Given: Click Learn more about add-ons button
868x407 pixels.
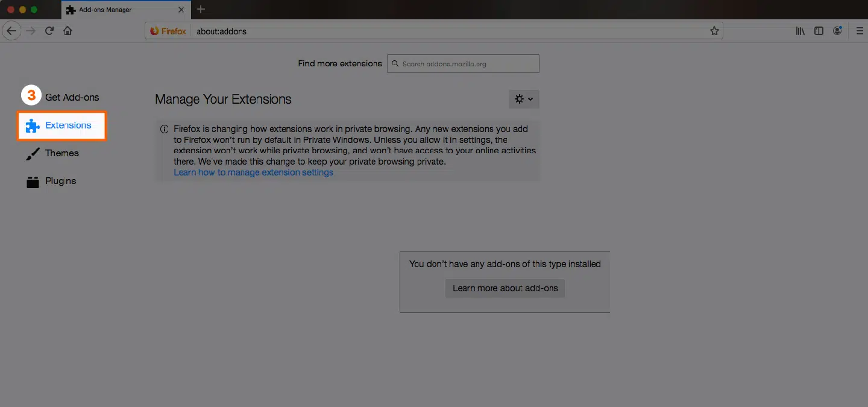Looking at the screenshot, I should coord(505,288).
